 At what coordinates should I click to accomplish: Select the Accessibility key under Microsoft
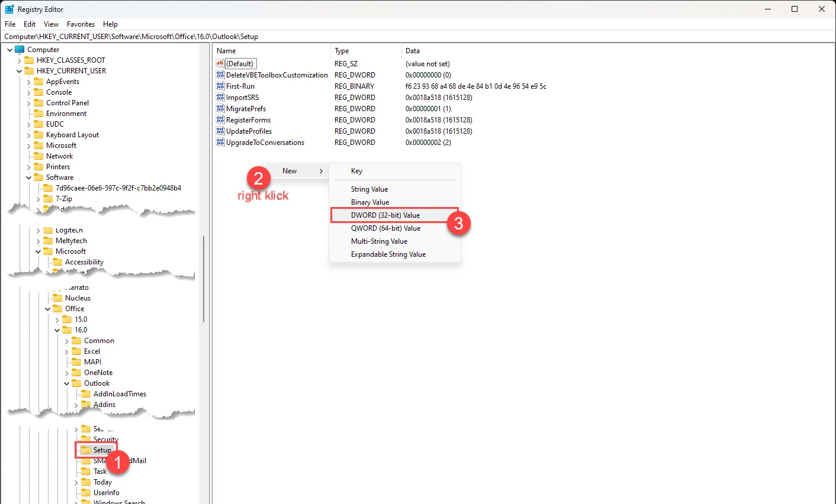[x=84, y=262]
